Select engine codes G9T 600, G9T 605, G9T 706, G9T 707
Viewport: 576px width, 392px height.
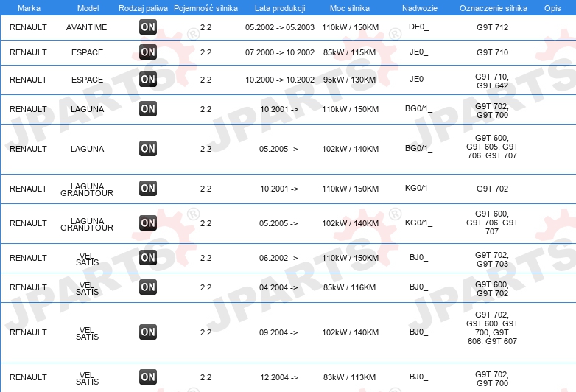[492, 147]
